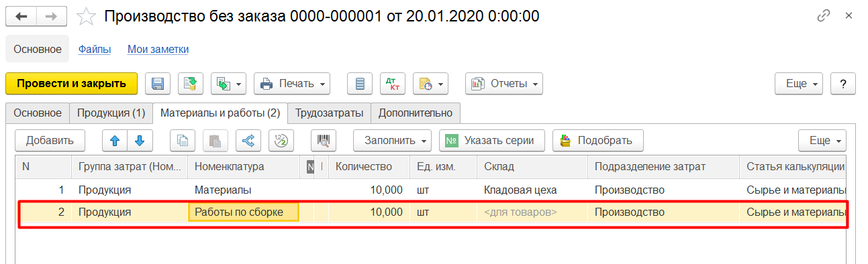Open reminders clock dropdown icon
Screen dimensions: 868x264
pos(431,84)
